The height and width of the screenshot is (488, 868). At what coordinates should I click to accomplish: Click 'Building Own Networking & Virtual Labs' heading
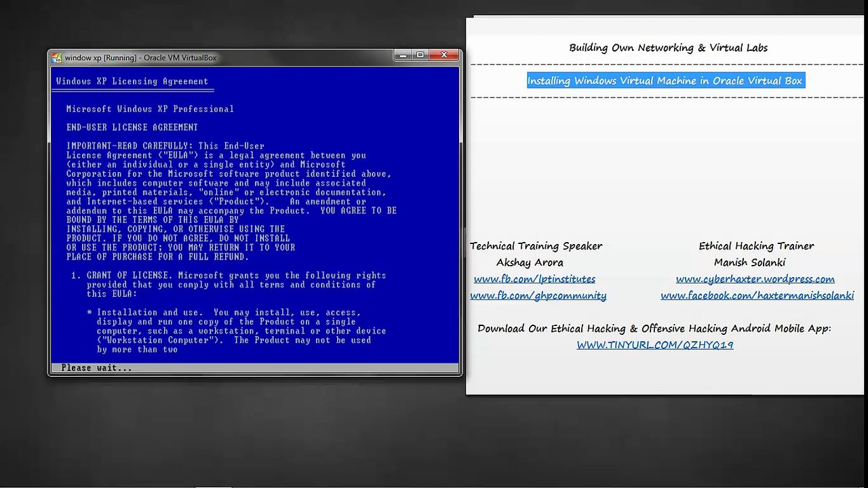[x=668, y=47]
